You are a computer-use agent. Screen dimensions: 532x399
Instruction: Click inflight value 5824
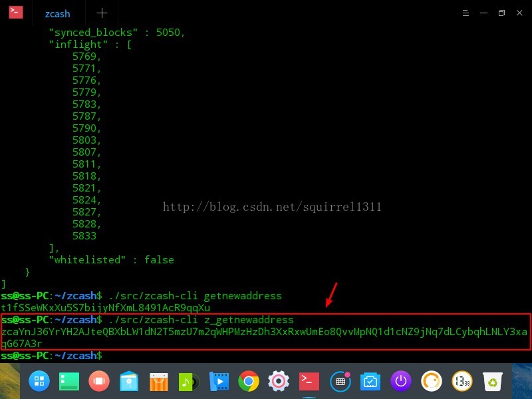pyautogui.click(x=86, y=200)
